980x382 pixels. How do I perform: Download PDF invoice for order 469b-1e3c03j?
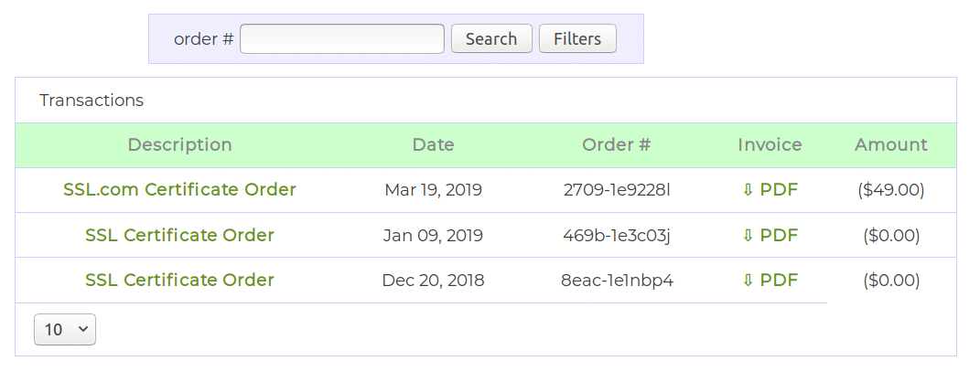pos(770,235)
